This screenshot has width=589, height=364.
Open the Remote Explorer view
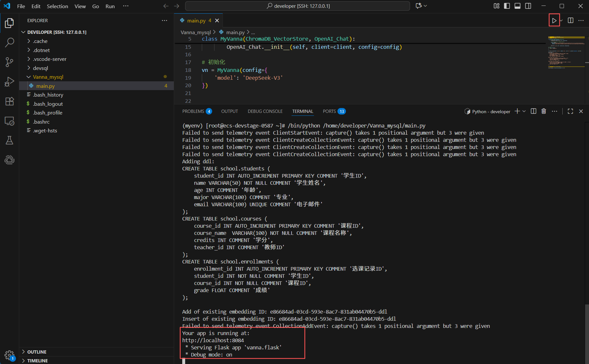pyautogui.click(x=9, y=121)
